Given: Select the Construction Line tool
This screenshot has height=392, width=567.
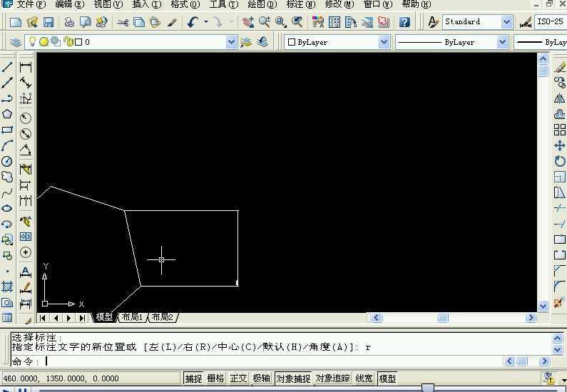Looking at the screenshot, I should coord(7,83).
